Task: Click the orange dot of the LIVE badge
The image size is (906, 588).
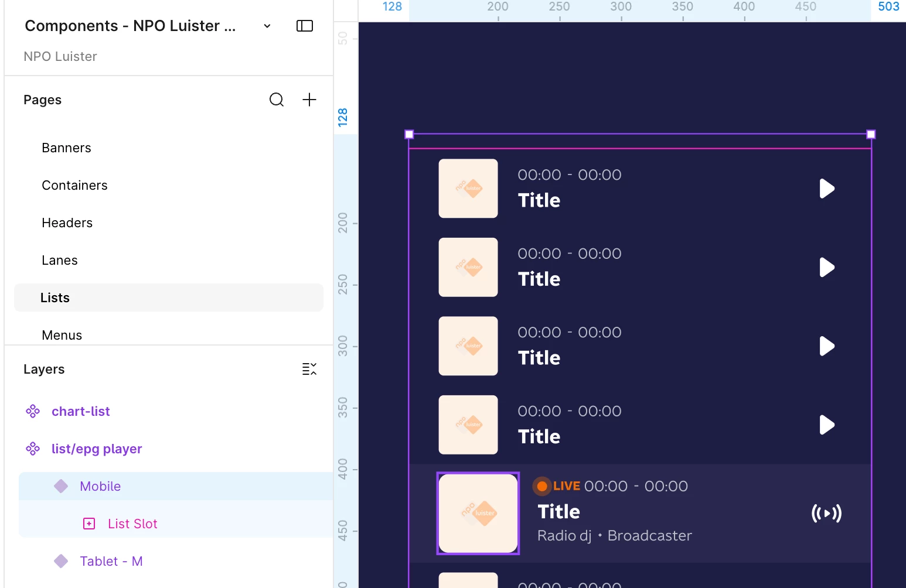Action: pyautogui.click(x=542, y=486)
